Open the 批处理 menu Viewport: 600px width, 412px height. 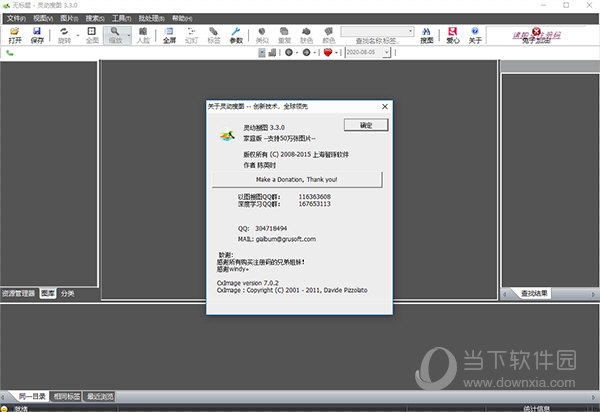tap(152, 18)
